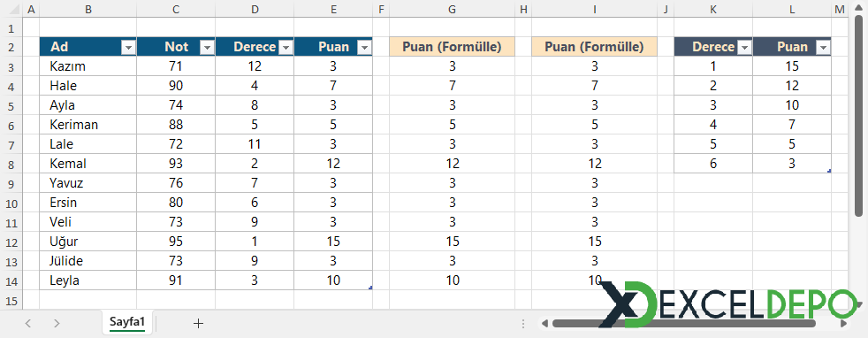Click the Puan (Formülle) header in column I
Screen dimensions: 868x338
594,47
